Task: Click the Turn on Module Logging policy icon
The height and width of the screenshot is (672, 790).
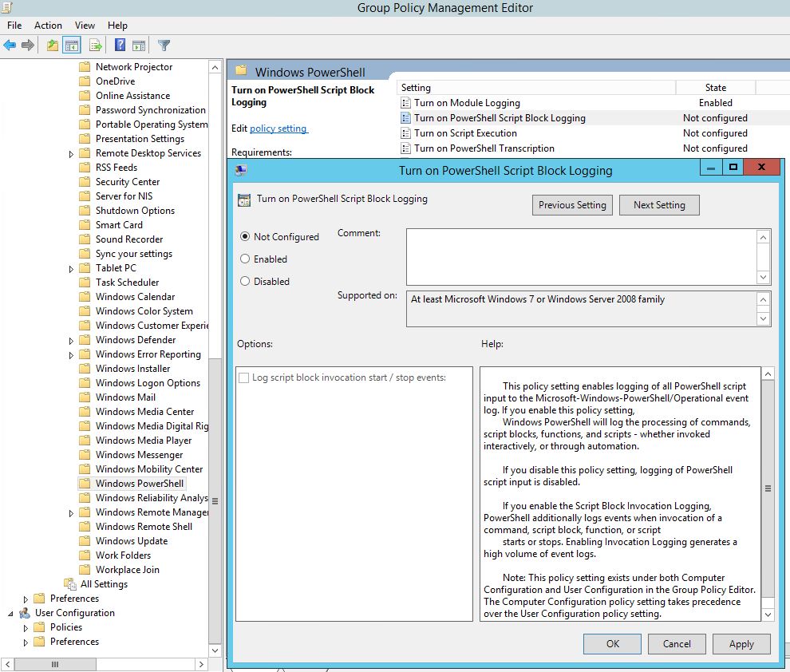Action: point(405,103)
